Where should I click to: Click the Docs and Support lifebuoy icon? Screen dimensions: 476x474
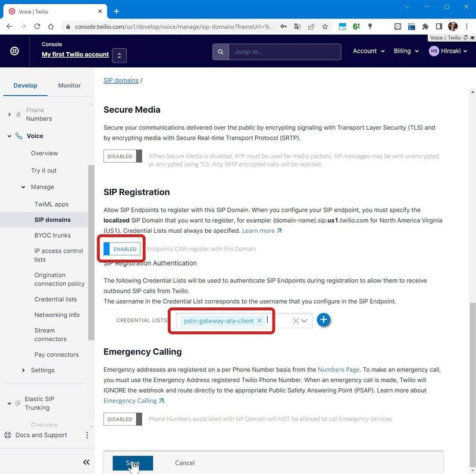tap(8, 435)
